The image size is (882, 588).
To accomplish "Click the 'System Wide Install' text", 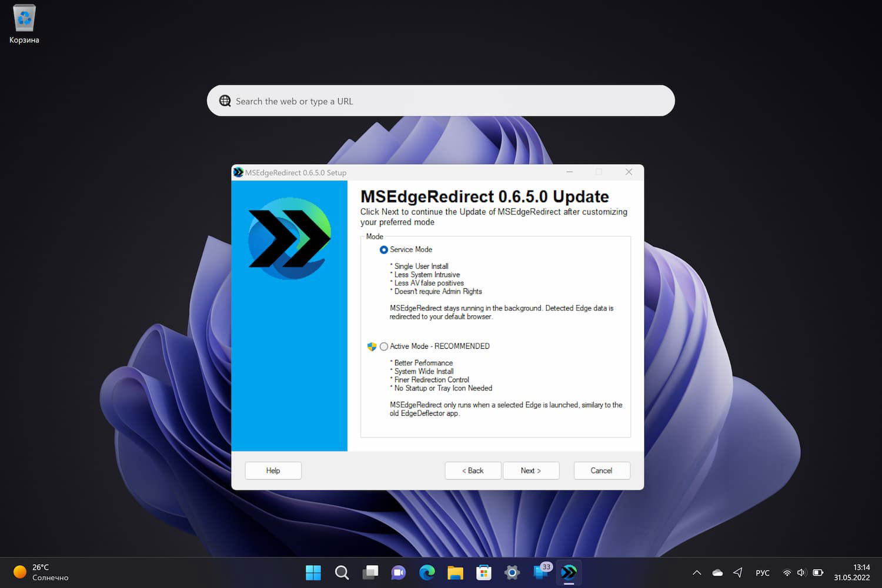I will coord(424,372).
